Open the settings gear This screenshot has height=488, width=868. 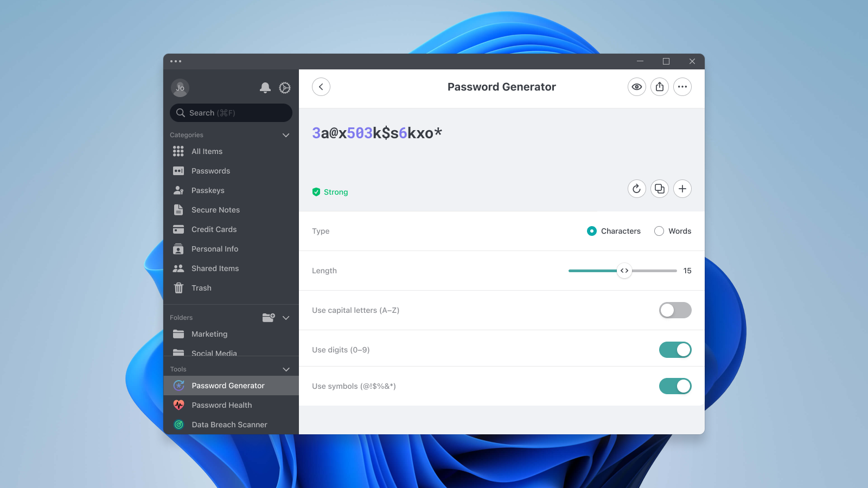[x=285, y=88]
